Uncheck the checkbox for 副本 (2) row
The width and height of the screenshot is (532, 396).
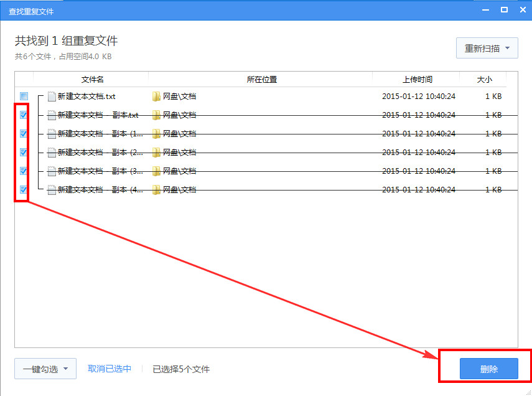23,153
